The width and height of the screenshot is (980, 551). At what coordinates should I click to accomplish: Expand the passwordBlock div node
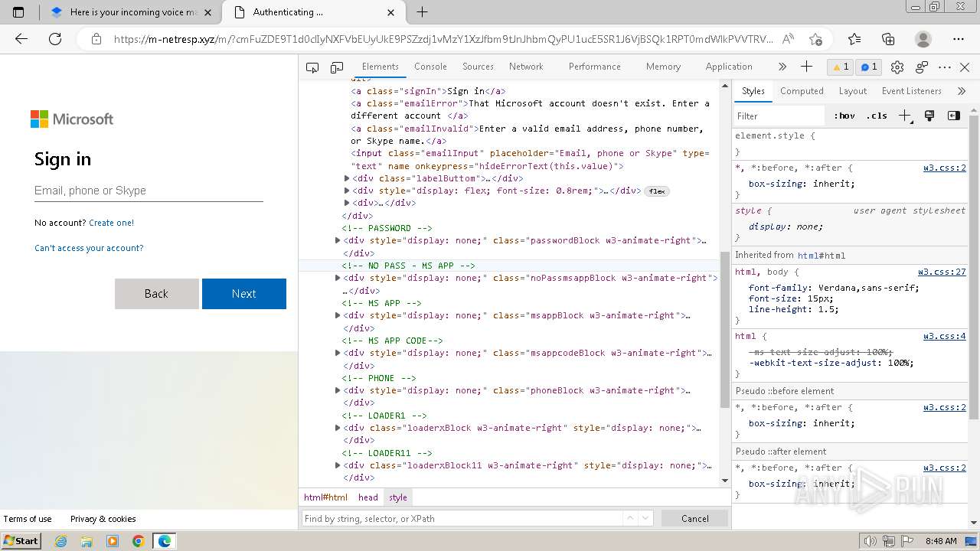click(338, 240)
